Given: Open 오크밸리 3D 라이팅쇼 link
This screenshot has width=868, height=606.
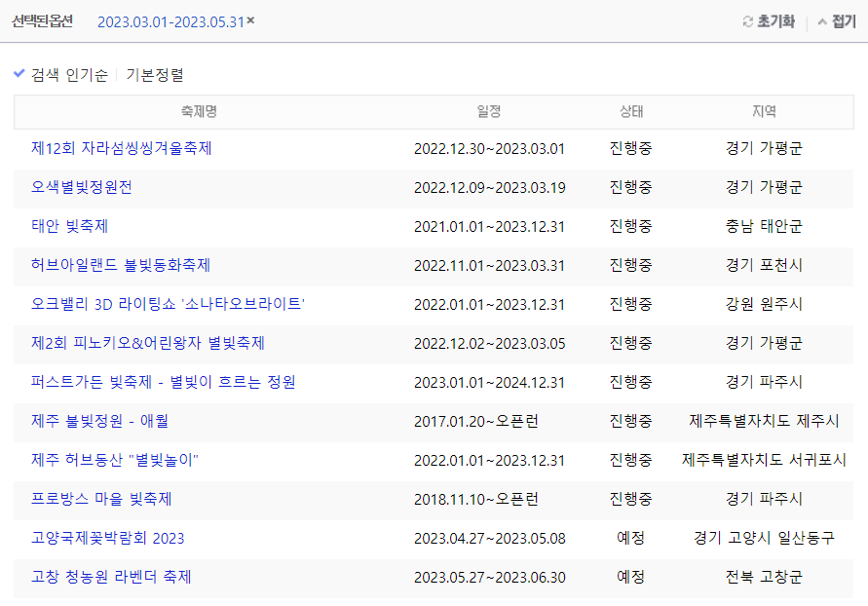Looking at the screenshot, I should click(169, 304).
